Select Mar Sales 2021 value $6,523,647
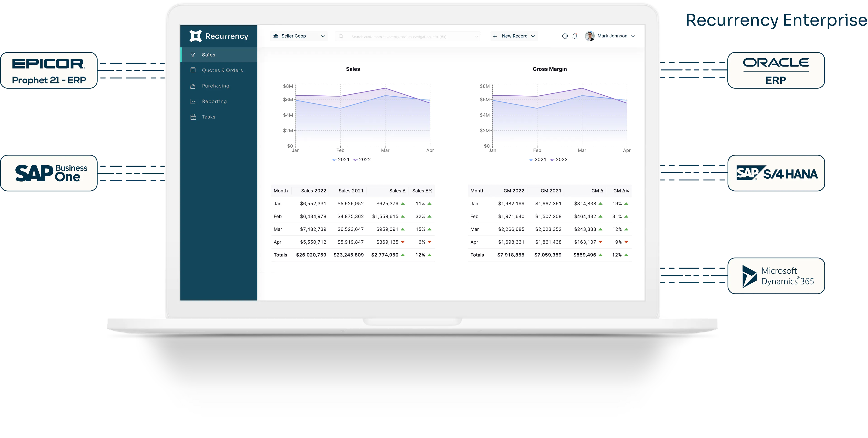The height and width of the screenshot is (438, 868). [350, 229]
